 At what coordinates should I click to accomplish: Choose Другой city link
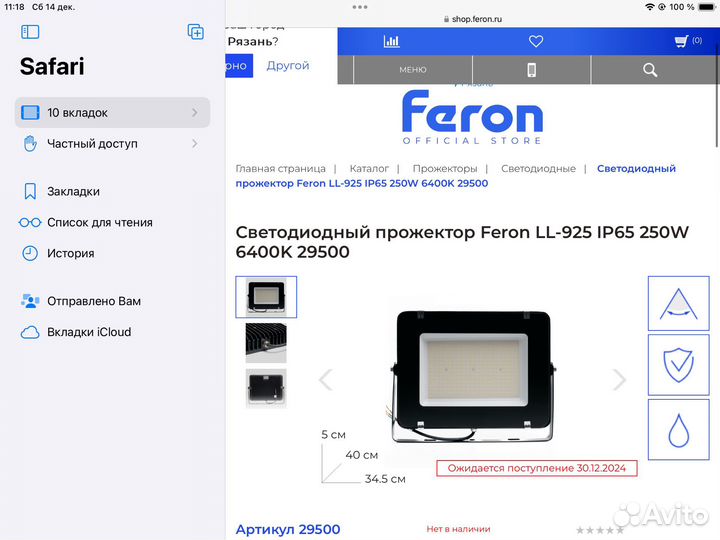click(x=288, y=66)
